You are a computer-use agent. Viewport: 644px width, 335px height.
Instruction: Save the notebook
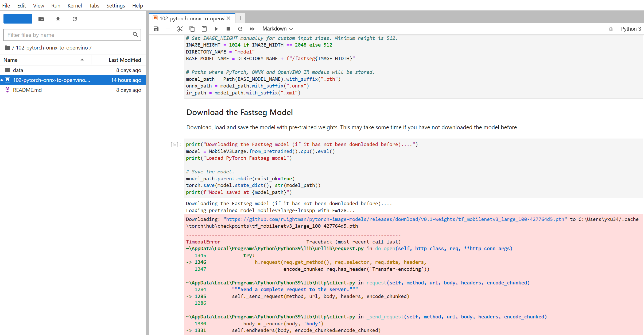[x=156, y=29]
